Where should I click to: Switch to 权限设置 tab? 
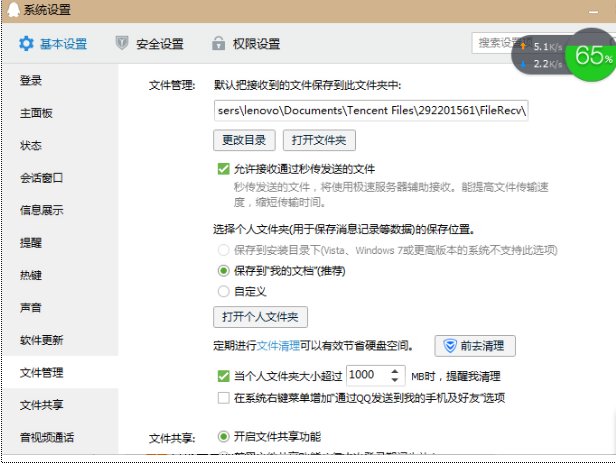246,44
